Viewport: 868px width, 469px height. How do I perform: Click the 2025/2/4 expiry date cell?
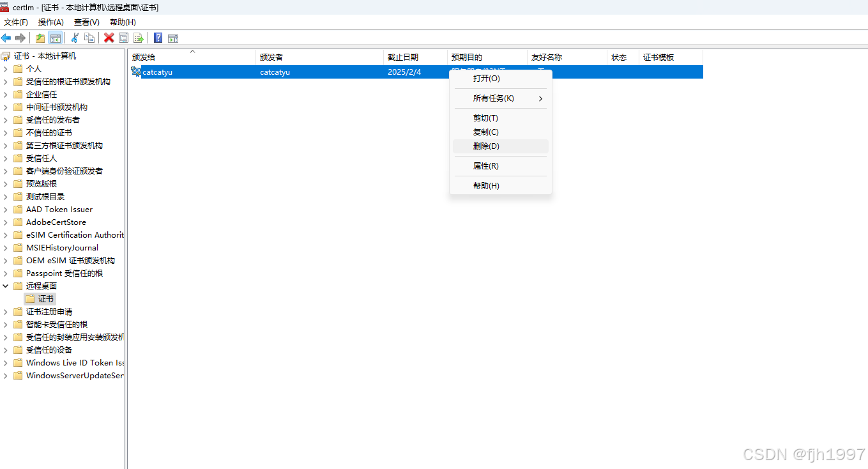coord(404,72)
